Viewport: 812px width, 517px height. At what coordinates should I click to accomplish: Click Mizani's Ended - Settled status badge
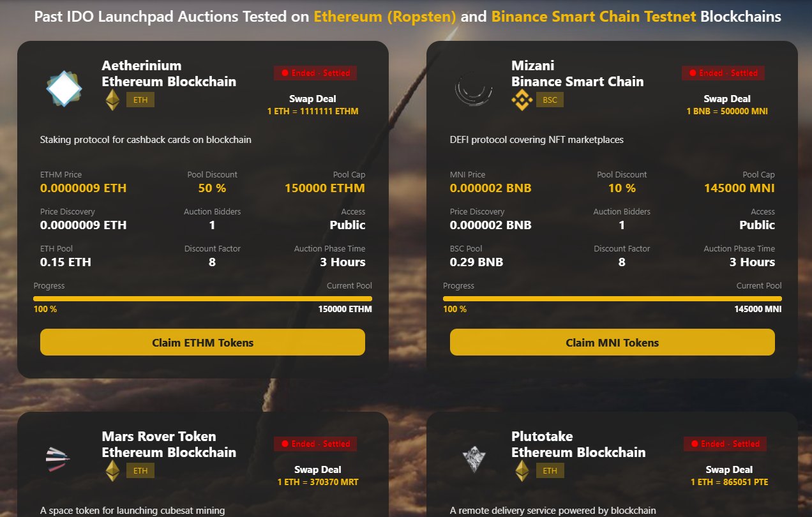[x=723, y=73]
